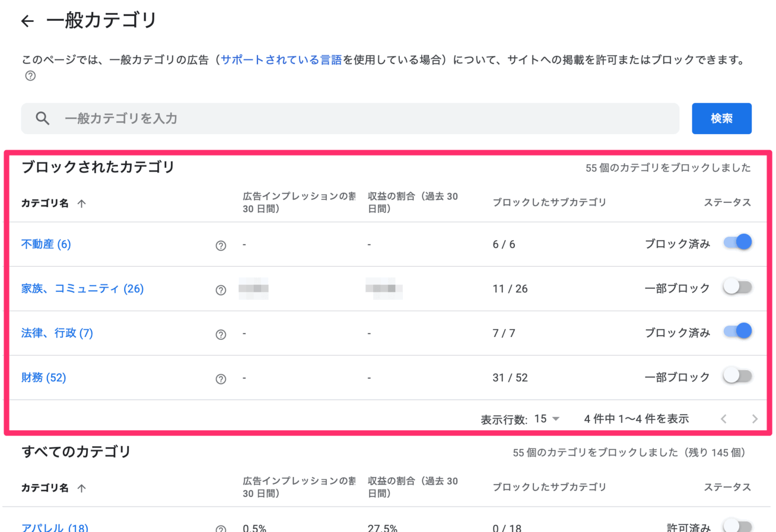776x532 pixels.
Task: Click 一部ブロック status in 財務 row
Action: point(677,378)
